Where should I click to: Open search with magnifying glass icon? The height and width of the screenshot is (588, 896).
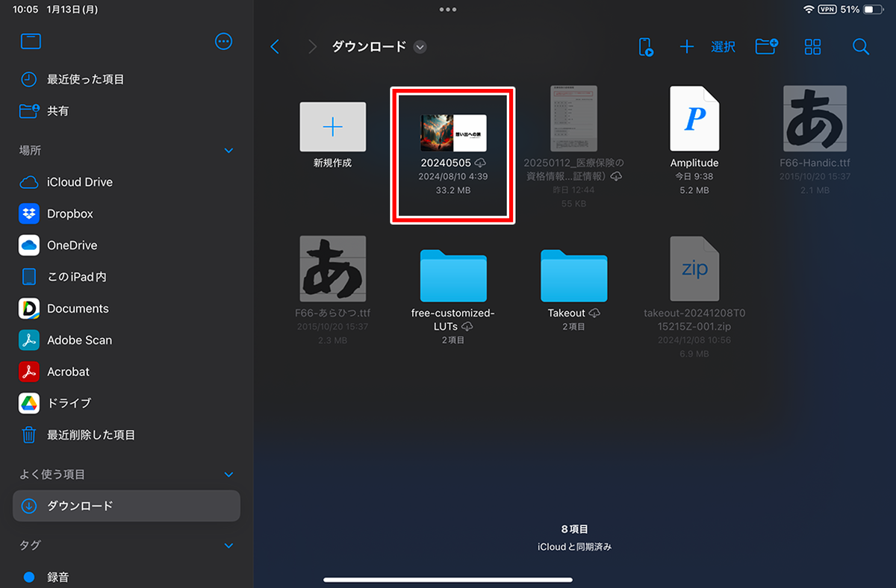pos(861,47)
